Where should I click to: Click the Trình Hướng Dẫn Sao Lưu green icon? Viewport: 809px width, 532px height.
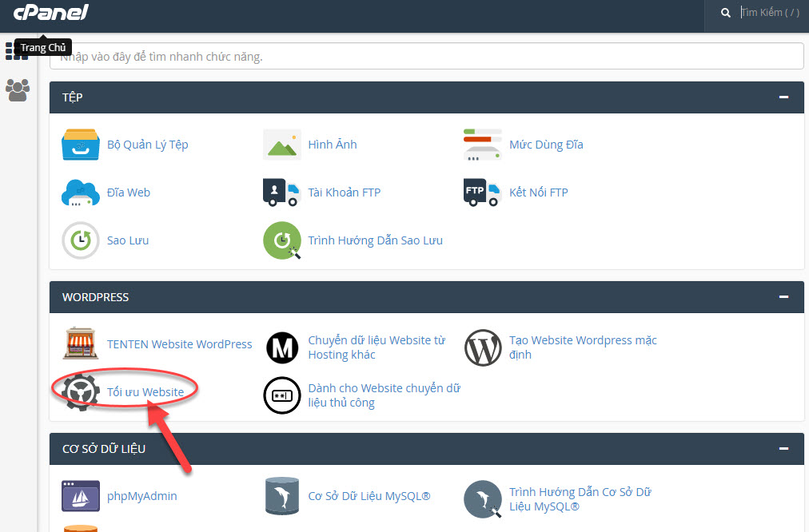coord(282,240)
